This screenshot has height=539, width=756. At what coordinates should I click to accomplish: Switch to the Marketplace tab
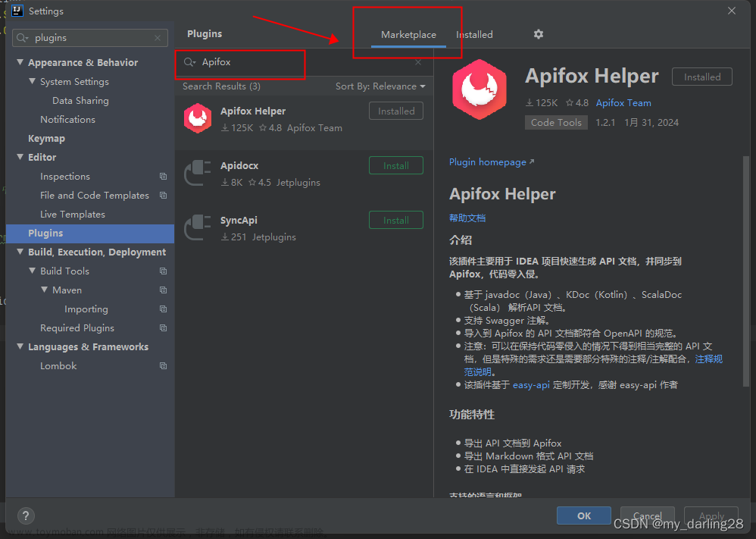[408, 35]
